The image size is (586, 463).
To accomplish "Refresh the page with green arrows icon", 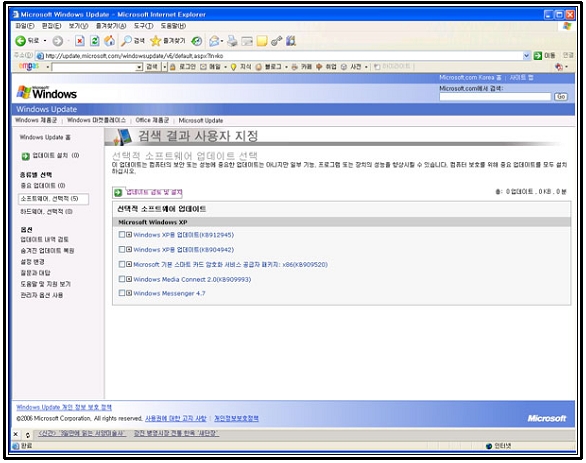I will point(95,41).
